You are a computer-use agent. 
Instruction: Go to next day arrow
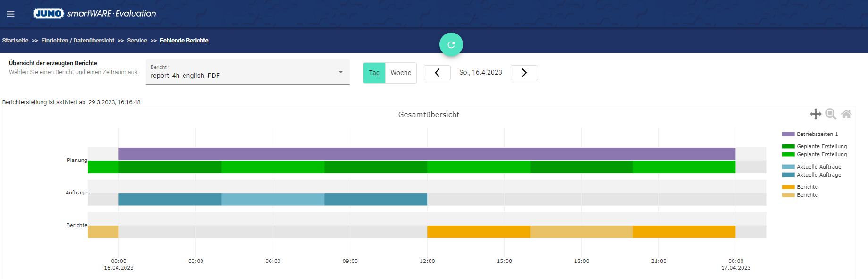point(524,73)
